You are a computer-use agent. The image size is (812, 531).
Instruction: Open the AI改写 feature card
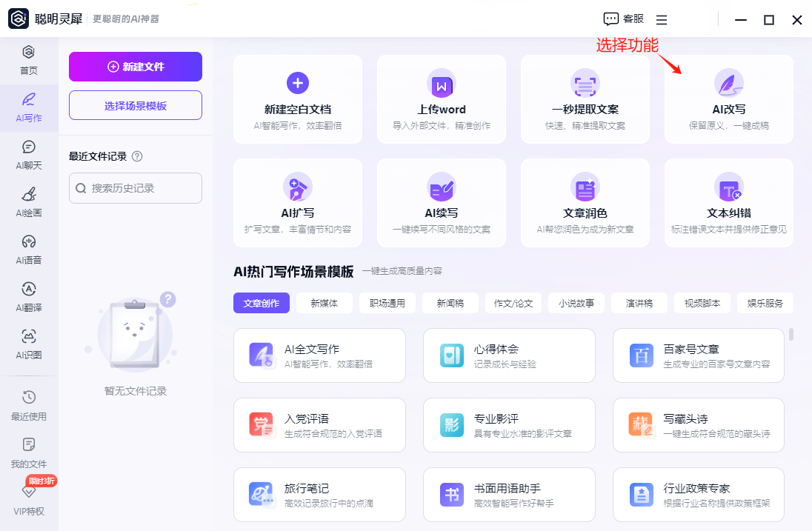click(x=728, y=99)
